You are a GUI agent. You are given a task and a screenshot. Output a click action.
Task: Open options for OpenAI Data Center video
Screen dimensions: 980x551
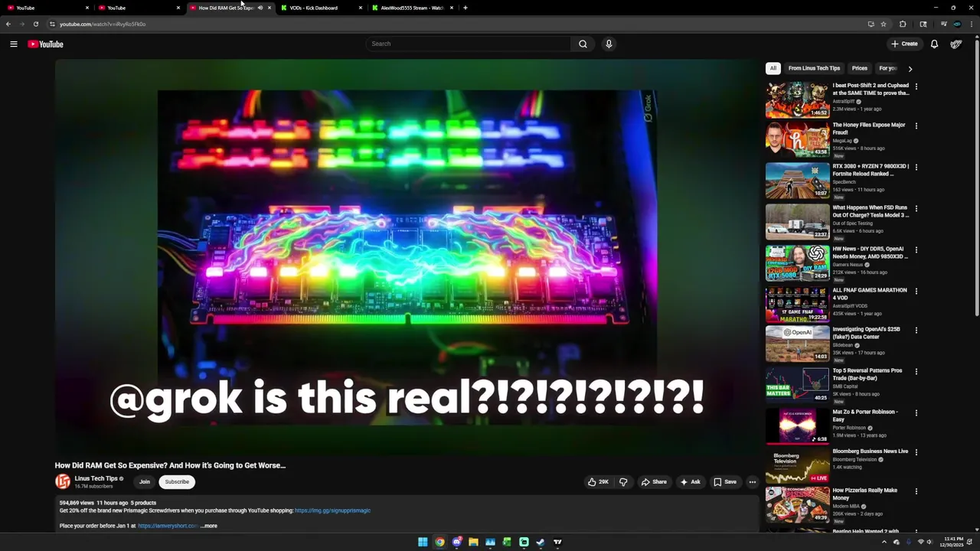[916, 330]
